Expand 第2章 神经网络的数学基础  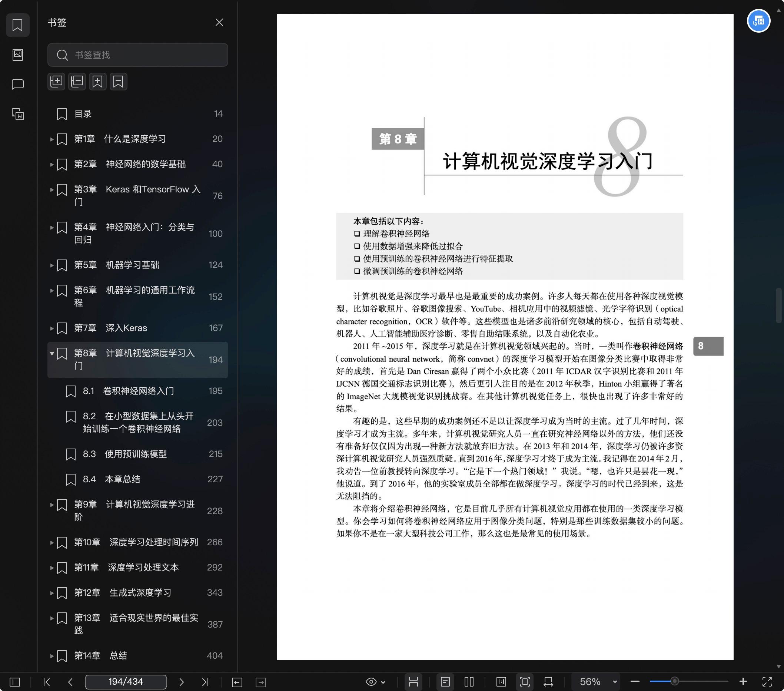[x=52, y=165]
